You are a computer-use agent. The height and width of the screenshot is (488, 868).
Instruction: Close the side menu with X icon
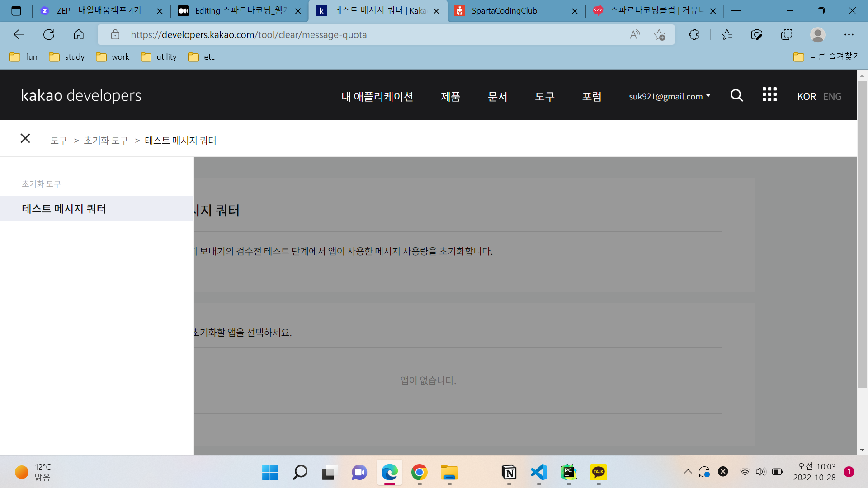click(25, 138)
